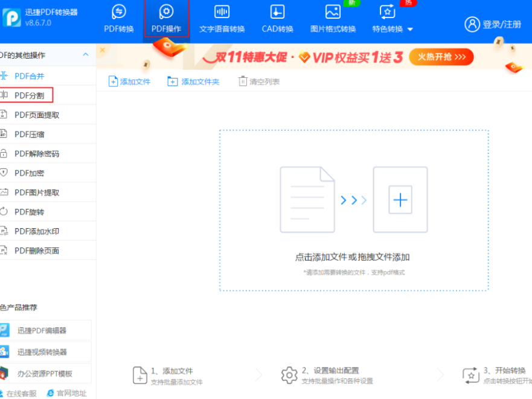Click step 1 添加文件 icon
Viewport: 532px width, 399px height.
pos(139,375)
